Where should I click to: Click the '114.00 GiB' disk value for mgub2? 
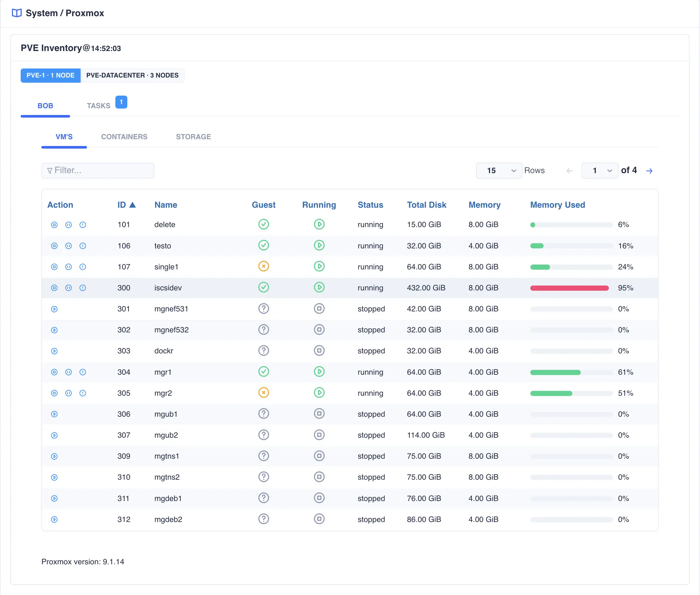pos(426,435)
